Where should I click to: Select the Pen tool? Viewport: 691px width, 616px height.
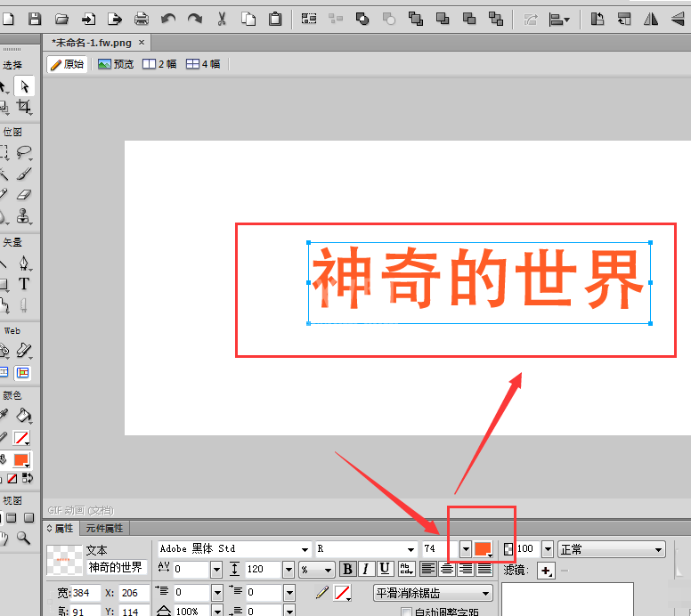24,263
